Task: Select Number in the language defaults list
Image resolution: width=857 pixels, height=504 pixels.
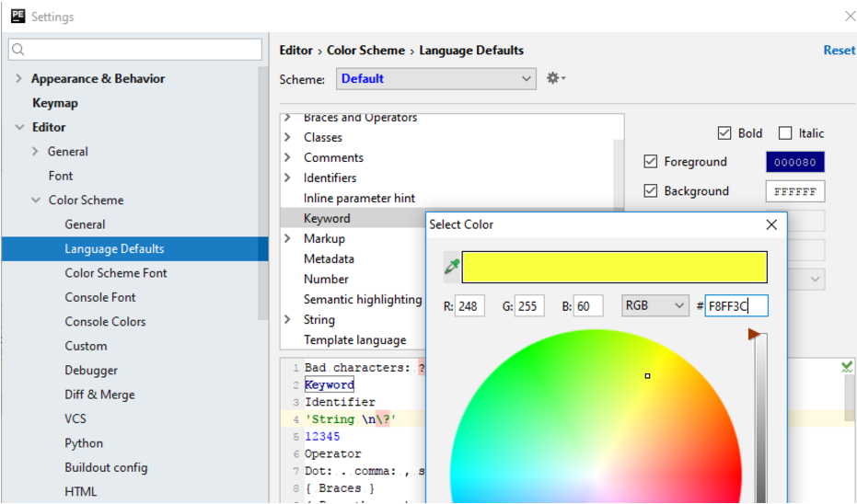Action: point(326,279)
